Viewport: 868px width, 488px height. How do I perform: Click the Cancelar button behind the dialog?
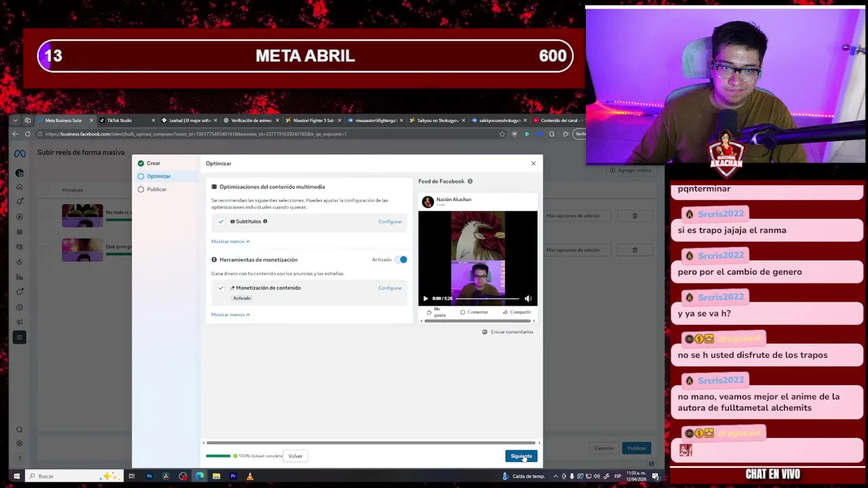coord(604,448)
